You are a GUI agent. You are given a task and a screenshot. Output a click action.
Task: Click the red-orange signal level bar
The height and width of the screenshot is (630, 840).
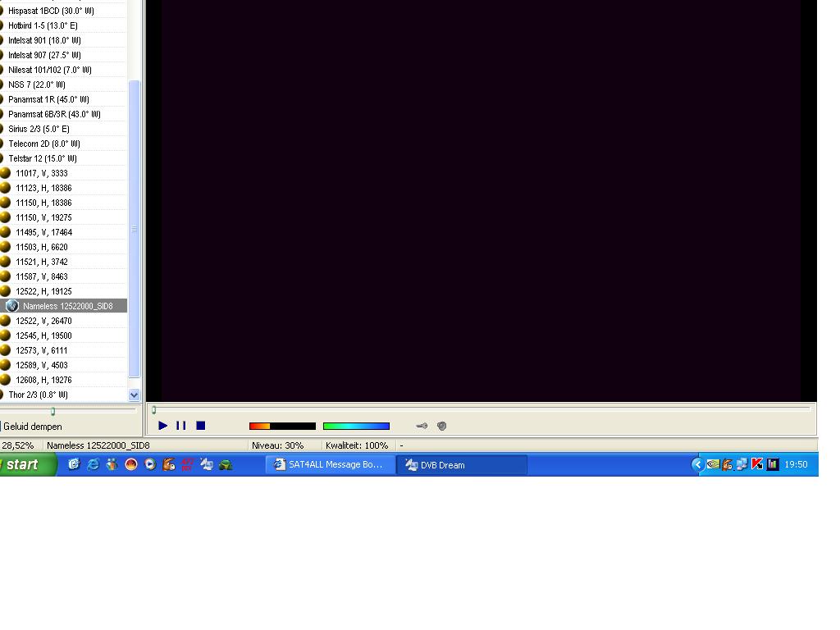point(282,427)
